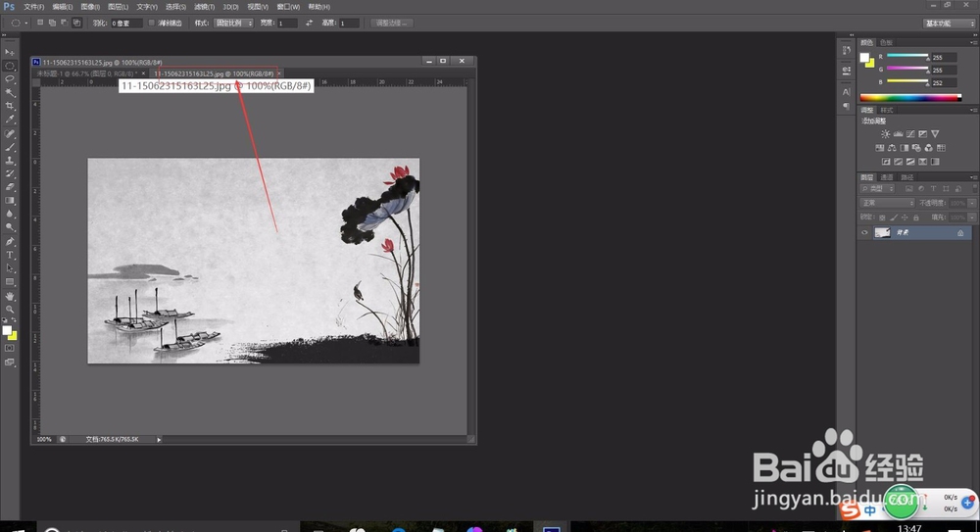Select the Brush tool
Viewport: 980px width, 532px height.
point(10,148)
